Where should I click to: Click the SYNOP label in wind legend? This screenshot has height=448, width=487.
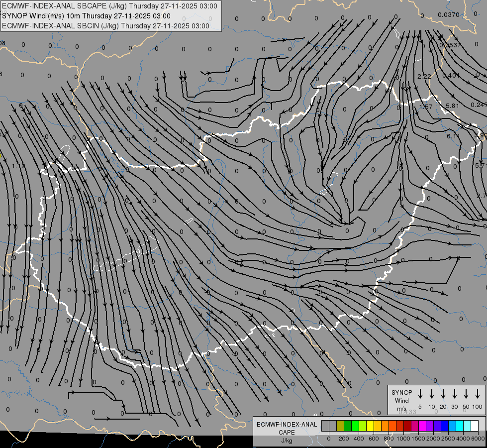[401, 392]
